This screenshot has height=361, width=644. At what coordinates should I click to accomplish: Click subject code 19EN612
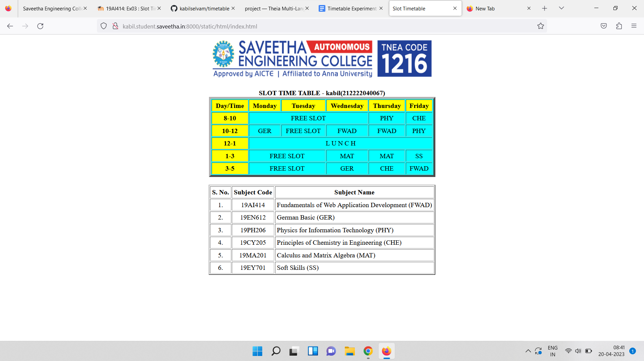coord(253,218)
